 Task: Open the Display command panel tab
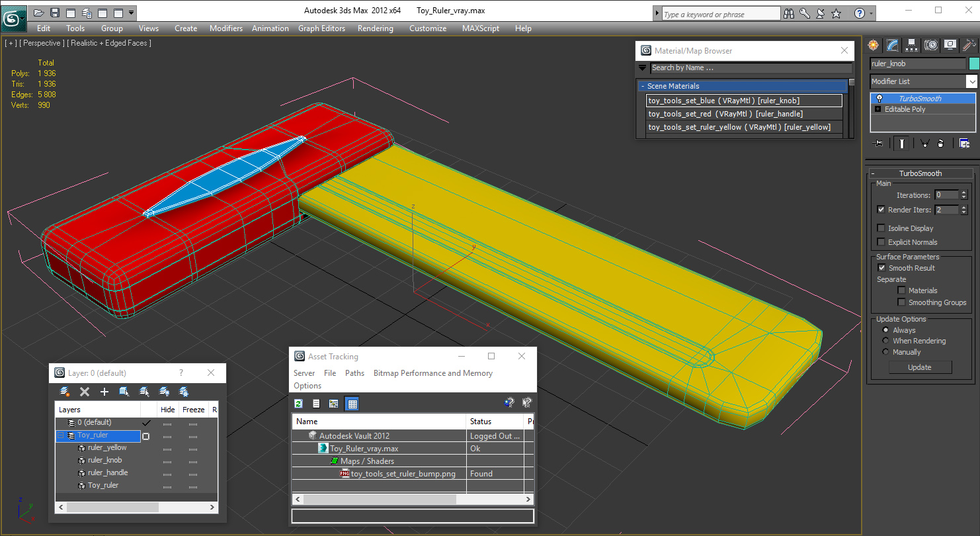950,45
